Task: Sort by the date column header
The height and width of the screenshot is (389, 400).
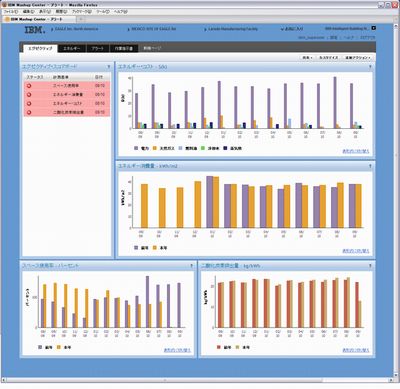Action: 99,77
